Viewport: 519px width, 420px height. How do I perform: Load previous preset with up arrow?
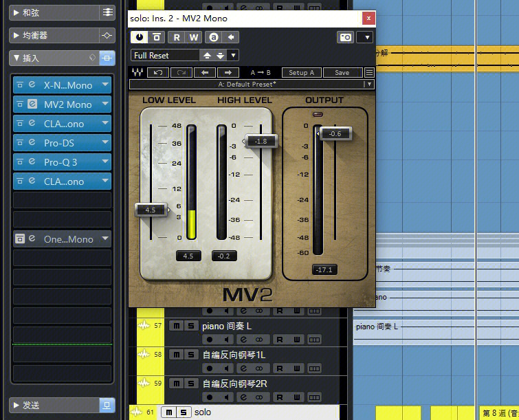point(207,55)
